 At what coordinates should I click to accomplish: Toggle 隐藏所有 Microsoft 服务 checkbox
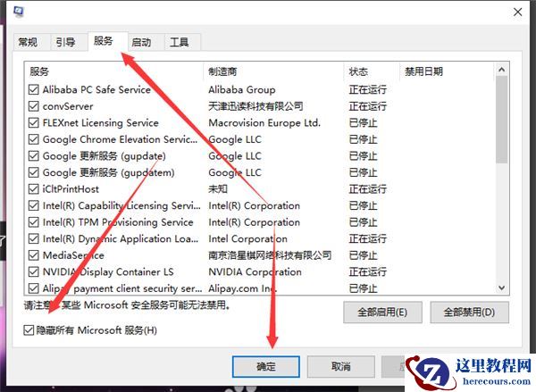point(29,330)
